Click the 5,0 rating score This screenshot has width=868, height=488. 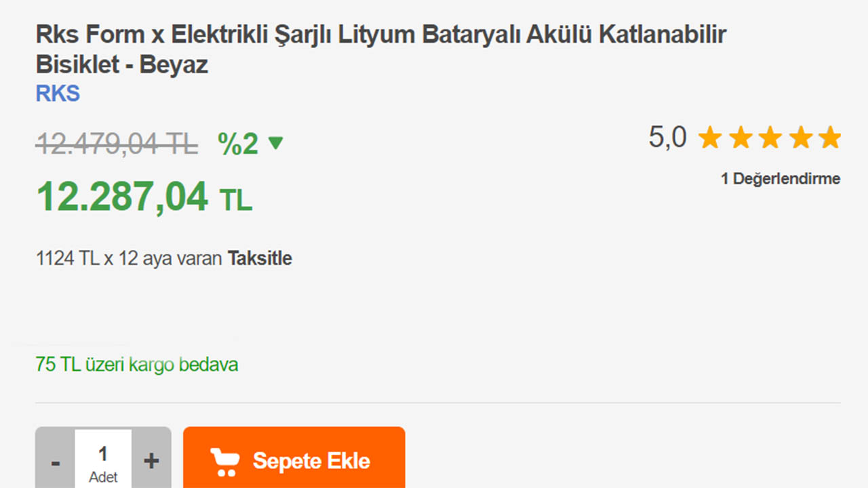667,136
